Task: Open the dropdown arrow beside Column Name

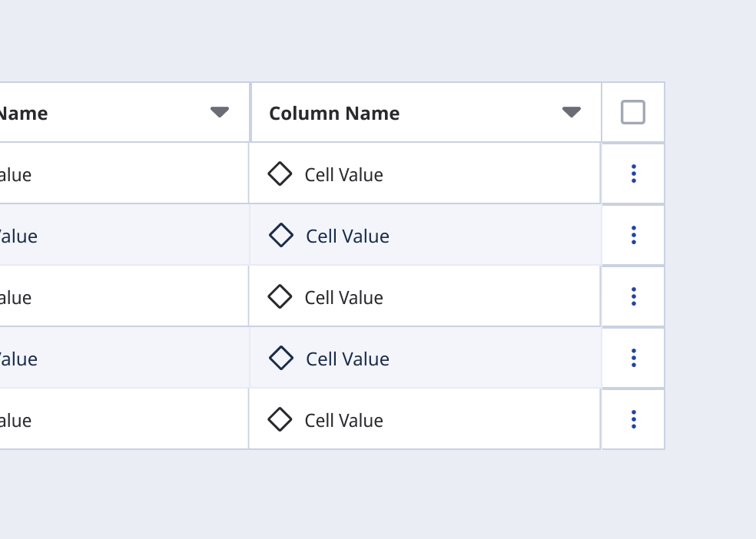Action: (x=571, y=112)
